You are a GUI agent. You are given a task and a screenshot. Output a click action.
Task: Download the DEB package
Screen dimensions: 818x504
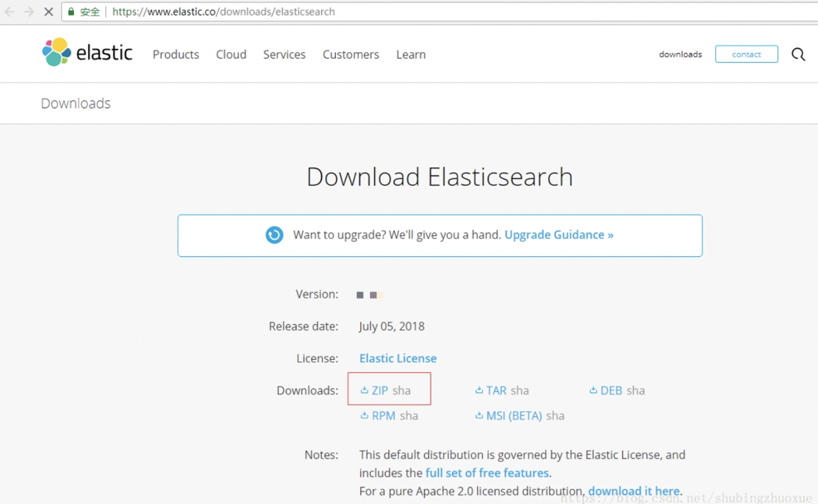tap(611, 390)
